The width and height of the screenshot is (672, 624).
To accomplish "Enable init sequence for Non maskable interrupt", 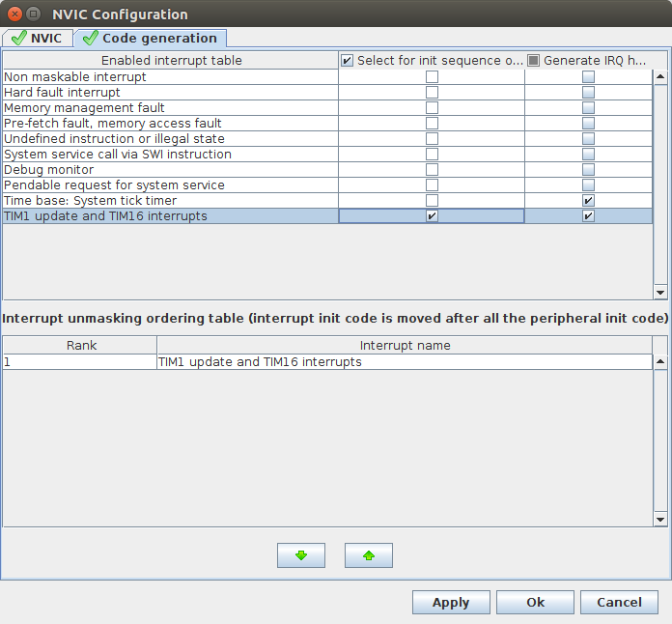I will tap(432, 77).
